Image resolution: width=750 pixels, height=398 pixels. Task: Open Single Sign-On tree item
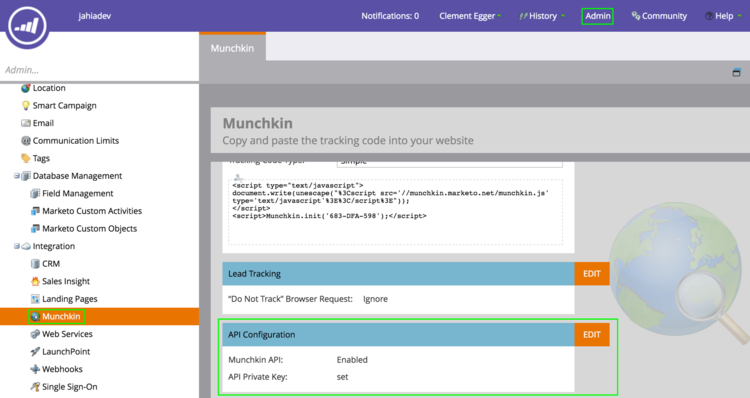(70, 387)
